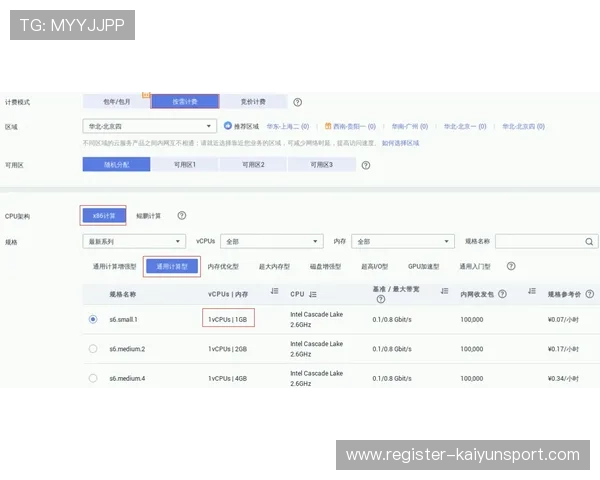Switch to 通用入门型 tab
600x480 pixels.
pos(475,266)
